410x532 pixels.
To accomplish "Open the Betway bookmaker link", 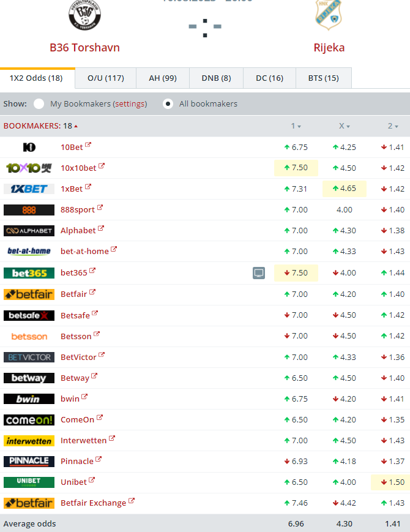I will (75, 378).
